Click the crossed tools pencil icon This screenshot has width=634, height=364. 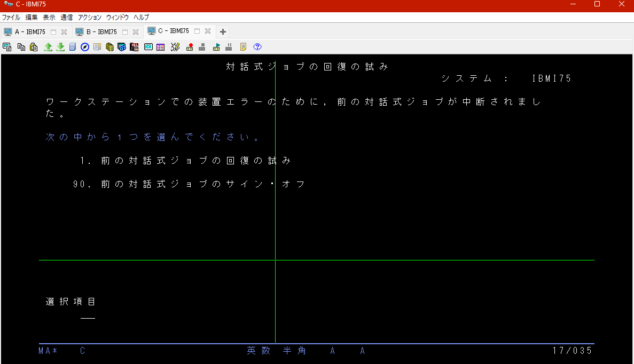click(175, 47)
